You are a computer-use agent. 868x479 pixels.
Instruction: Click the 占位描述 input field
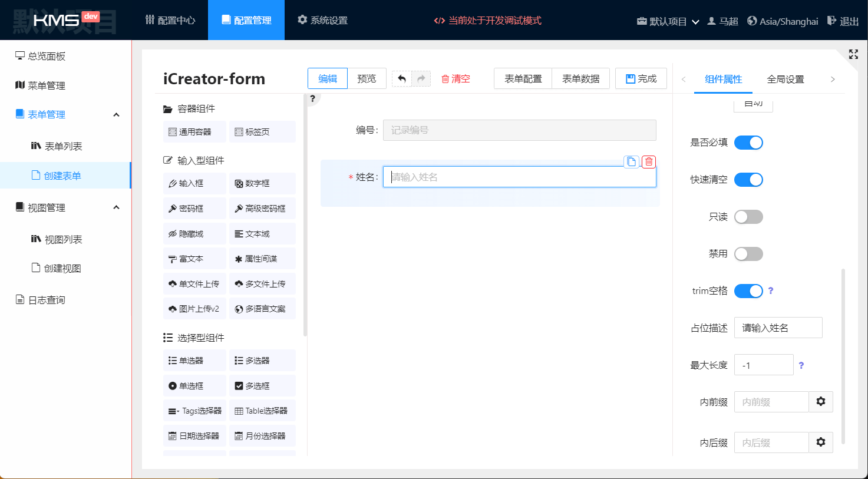tap(778, 328)
